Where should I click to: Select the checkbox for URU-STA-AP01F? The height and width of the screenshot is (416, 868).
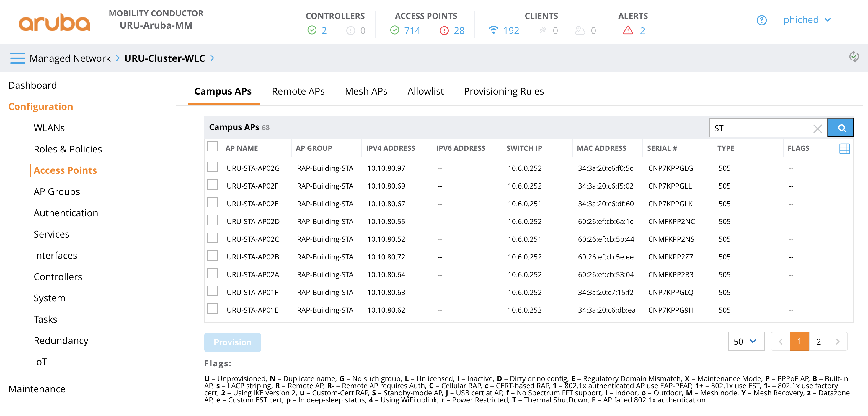tap(212, 291)
